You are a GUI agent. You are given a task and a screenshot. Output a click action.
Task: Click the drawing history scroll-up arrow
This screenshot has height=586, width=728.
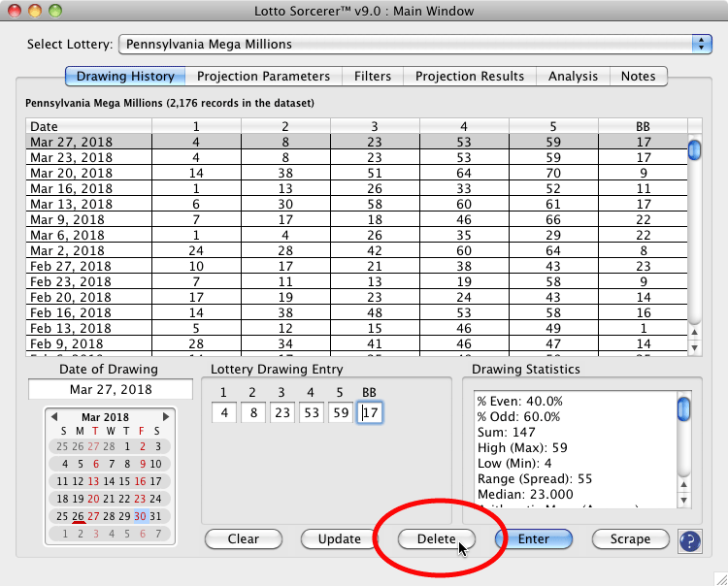(x=695, y=332)
